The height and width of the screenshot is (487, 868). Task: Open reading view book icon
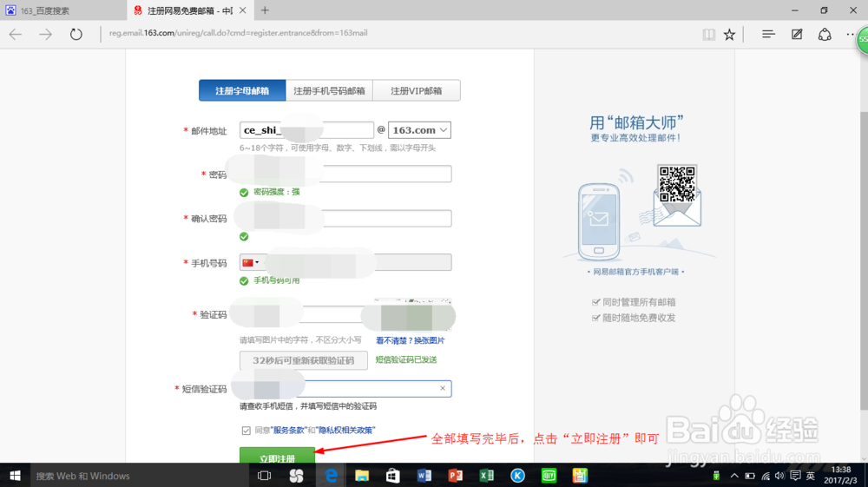pos(708,35)
